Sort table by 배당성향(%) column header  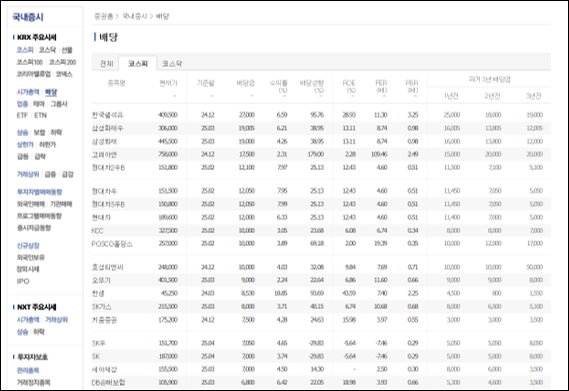312,86
